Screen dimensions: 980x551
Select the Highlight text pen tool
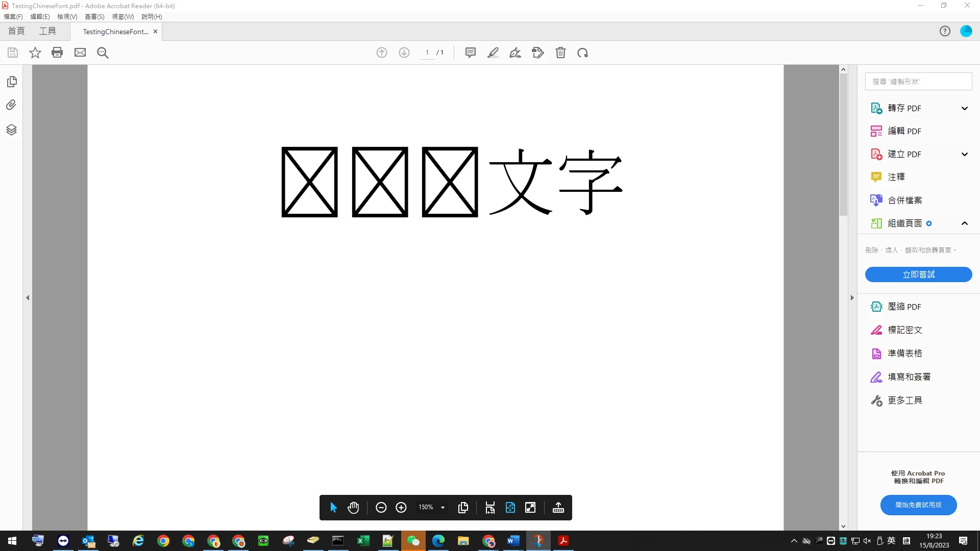coord(493,53)
